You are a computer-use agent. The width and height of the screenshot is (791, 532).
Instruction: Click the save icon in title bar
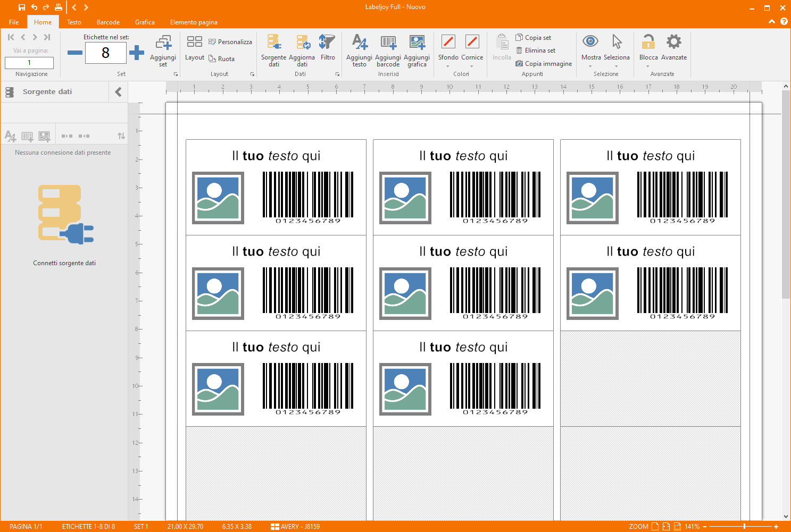click(22, 7)
